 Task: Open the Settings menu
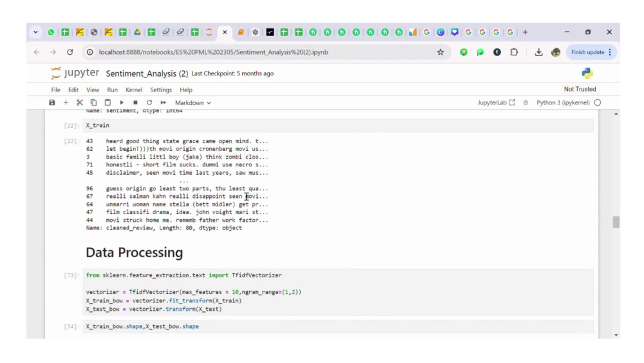coord(161,90)
